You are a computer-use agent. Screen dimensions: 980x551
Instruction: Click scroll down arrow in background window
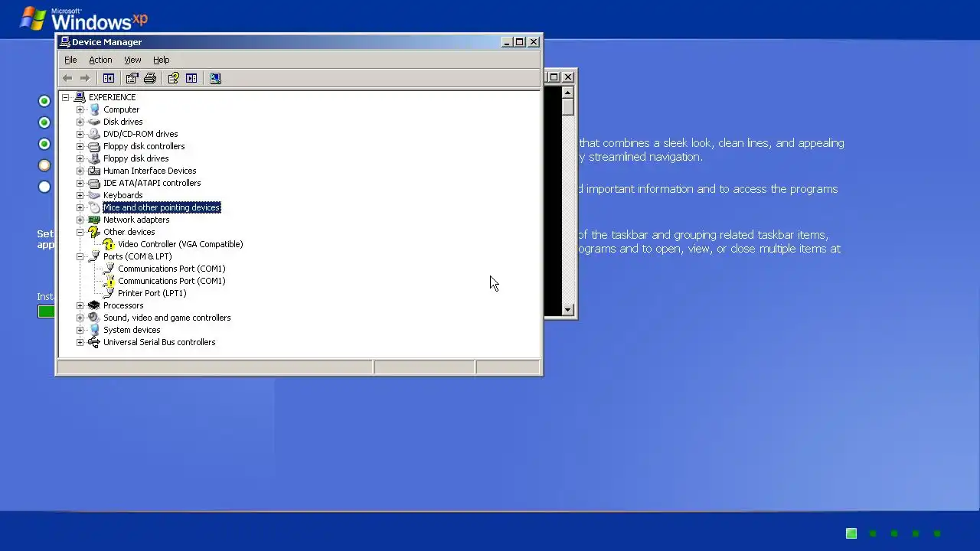pyautogui.click(x=567, y=309)
